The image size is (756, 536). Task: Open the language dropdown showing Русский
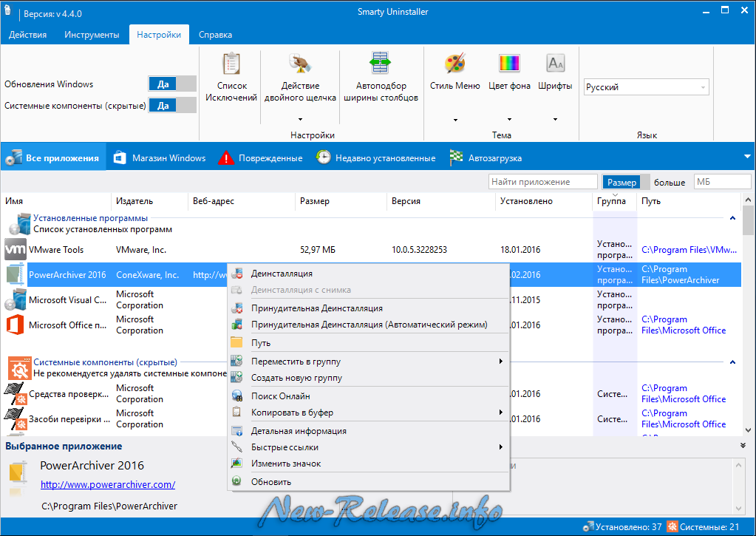click(646, 87)
